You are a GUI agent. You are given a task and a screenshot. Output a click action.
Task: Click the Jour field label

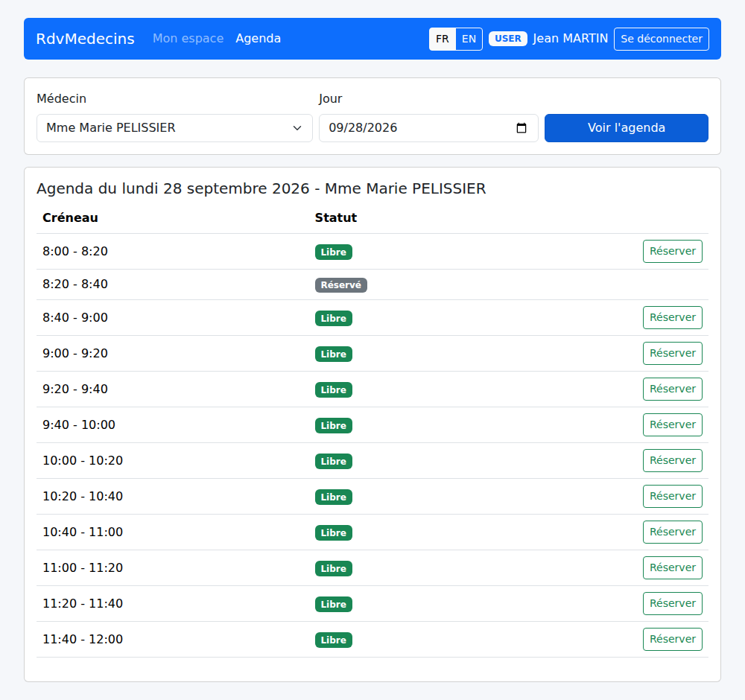click(x=330, y=99)
